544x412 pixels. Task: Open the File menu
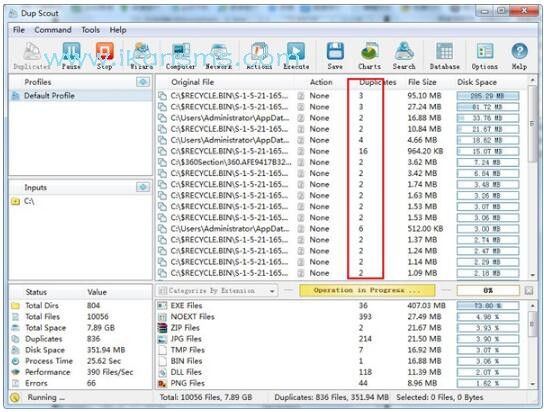[x=19, y=30]
